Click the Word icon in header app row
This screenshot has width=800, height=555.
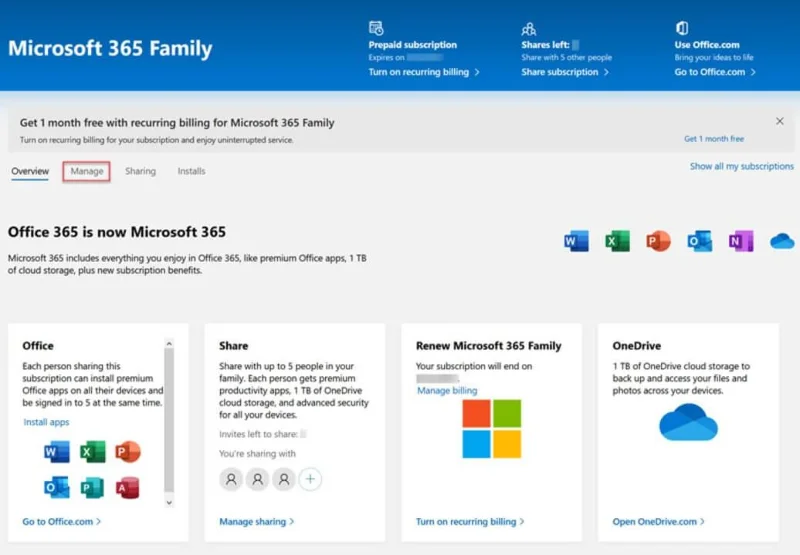point(577,241)
